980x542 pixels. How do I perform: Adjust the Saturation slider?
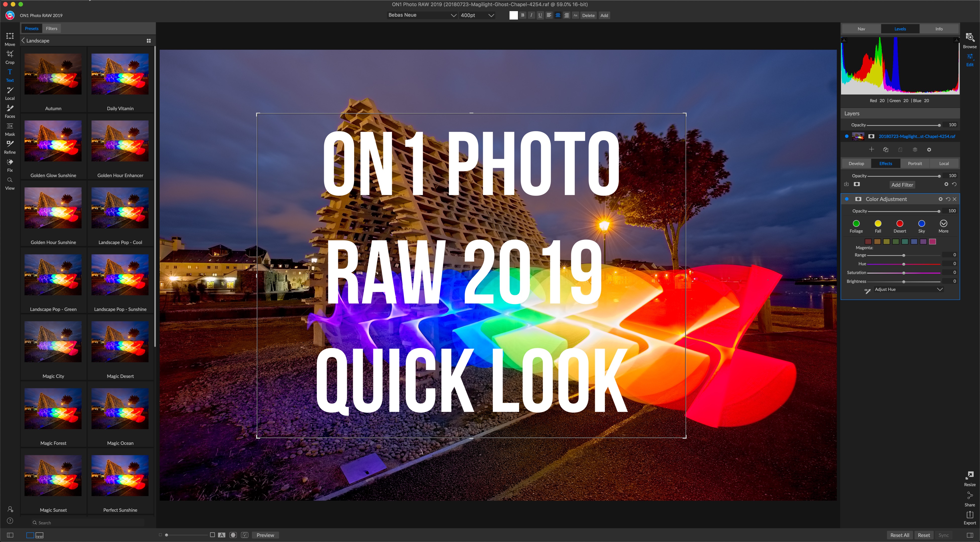(x=904, y=273)
